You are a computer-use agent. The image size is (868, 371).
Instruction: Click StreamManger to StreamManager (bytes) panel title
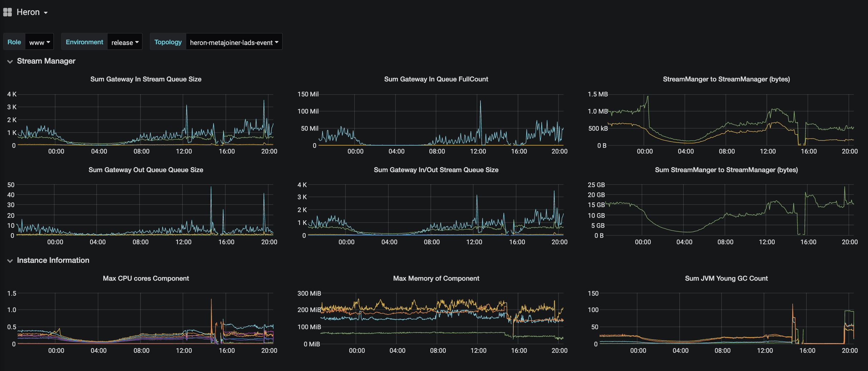coord(726,79)
